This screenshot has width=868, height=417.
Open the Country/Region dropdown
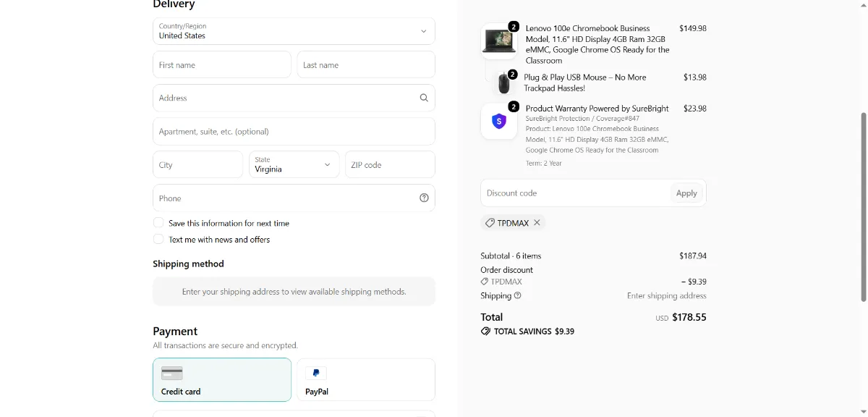point(294,31)
